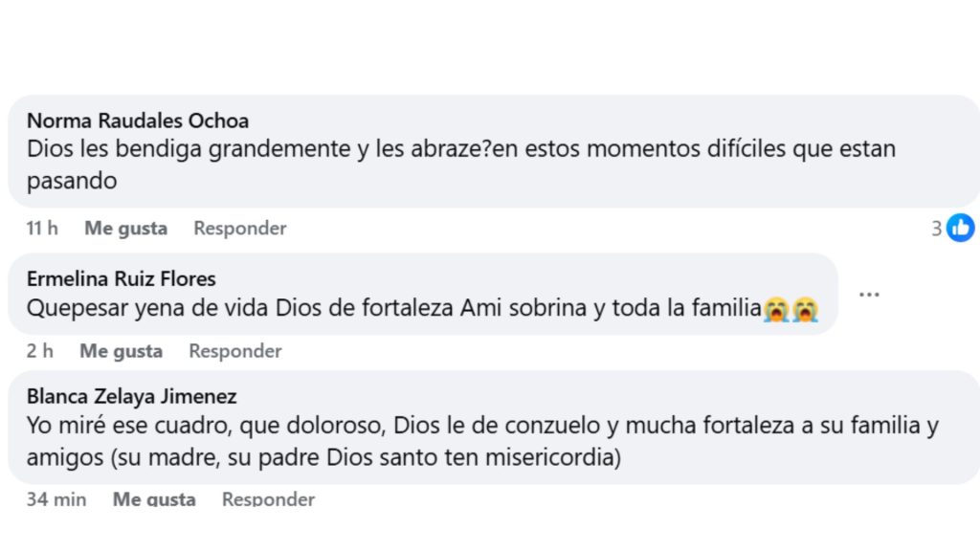Select Responder under Ermelina's comment

pos(234,350)
